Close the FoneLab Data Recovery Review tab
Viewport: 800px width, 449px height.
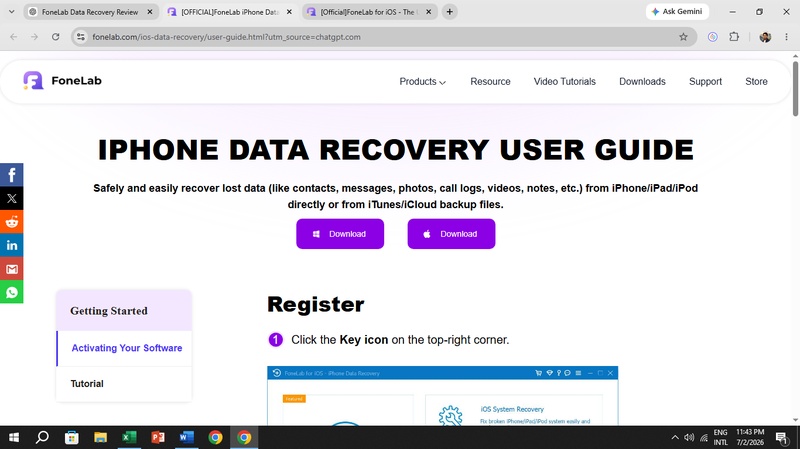click(x=150, y=12)
